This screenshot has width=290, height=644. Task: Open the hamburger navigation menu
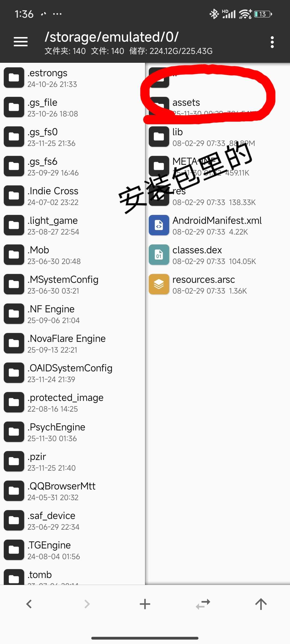tap(21, 42)
